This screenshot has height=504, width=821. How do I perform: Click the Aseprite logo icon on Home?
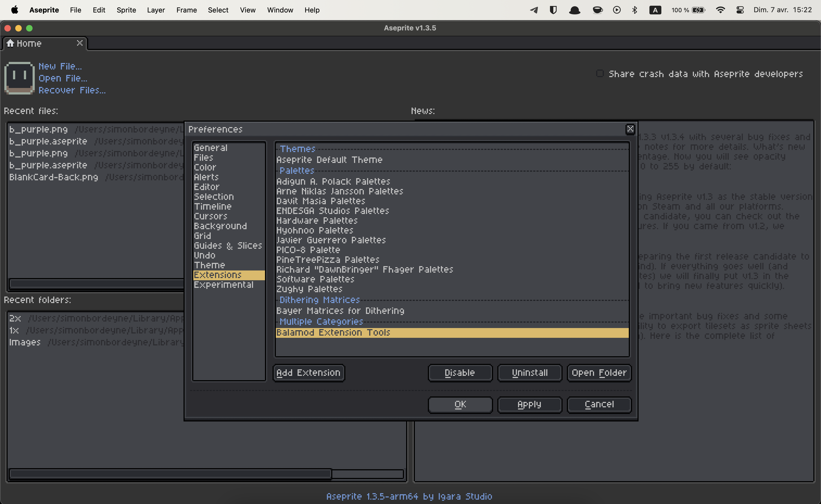click(19, 78)
